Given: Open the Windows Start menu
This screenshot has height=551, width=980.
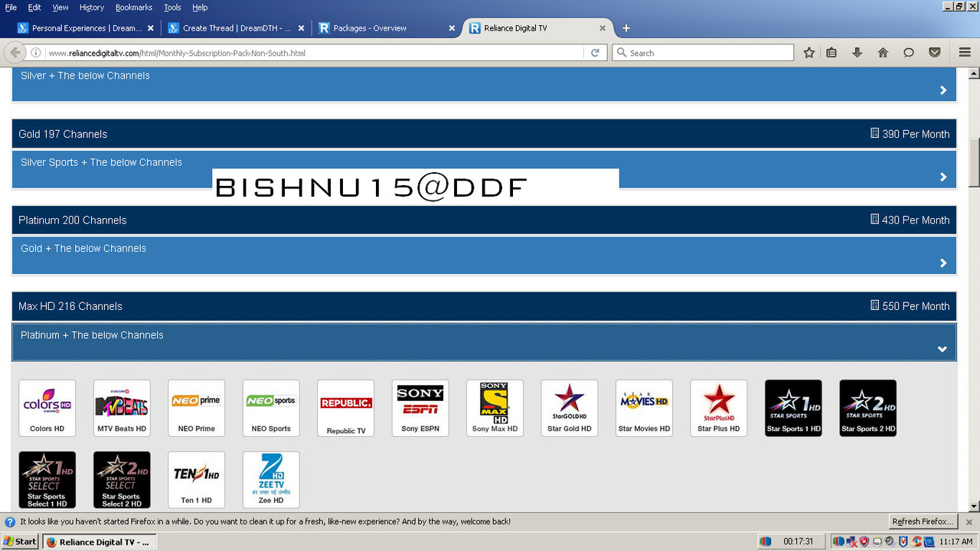Looking at the screenshot, I should (x=21, y=542).
